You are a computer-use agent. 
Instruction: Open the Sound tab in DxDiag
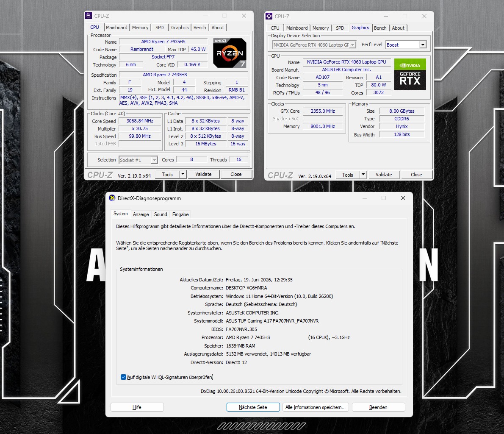pos(161,214)
